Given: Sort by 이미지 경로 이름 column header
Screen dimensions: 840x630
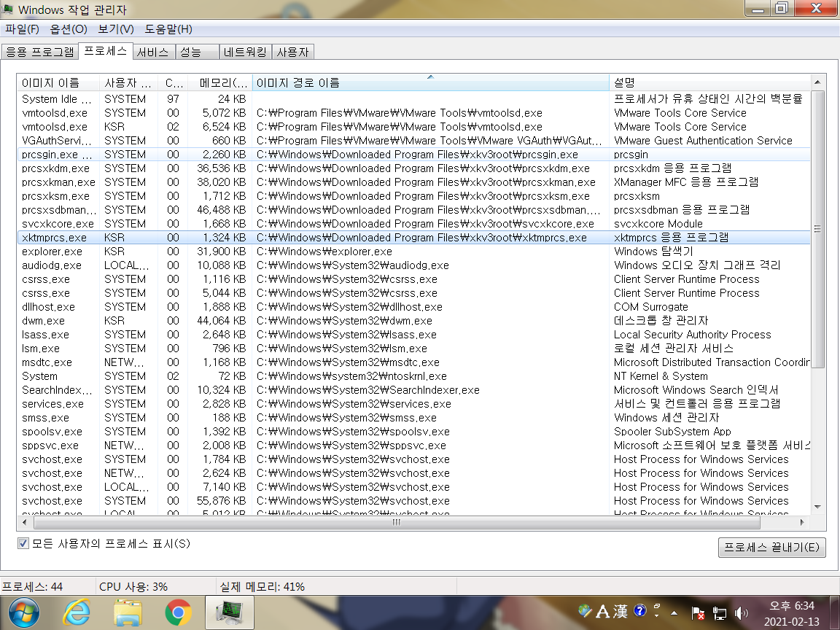Looking at the screenshot, I should [x=430, y=82].
